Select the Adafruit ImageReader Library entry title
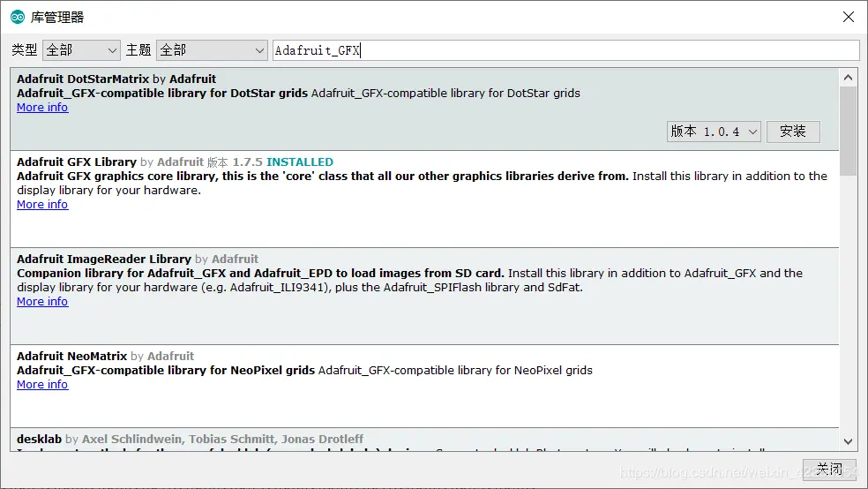The width and height of the screenshot is (868, 489). click(x=103, y=260)
